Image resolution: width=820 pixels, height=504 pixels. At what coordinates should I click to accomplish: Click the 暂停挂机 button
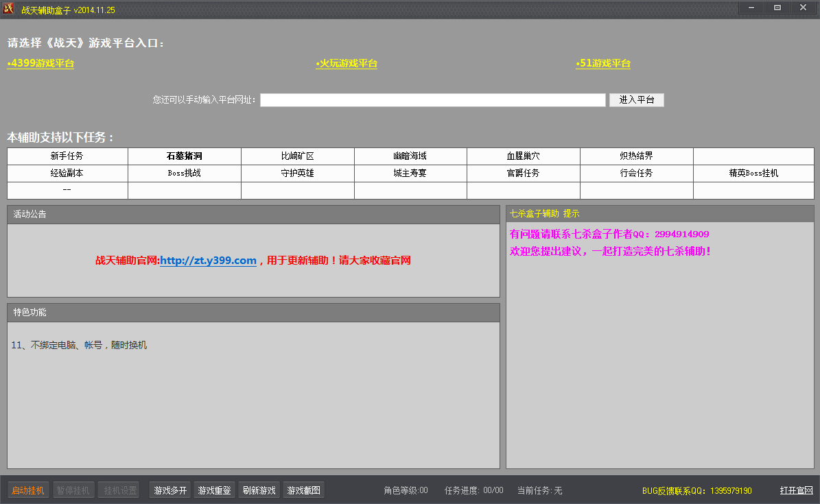tap(73, 490)
